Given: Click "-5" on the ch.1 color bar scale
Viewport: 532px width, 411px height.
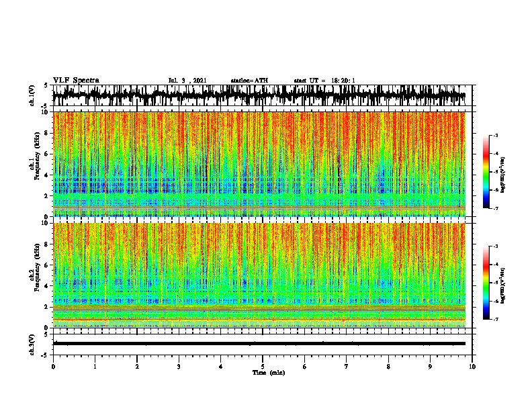Looking at the screenshot, I should tap(495, 172).
